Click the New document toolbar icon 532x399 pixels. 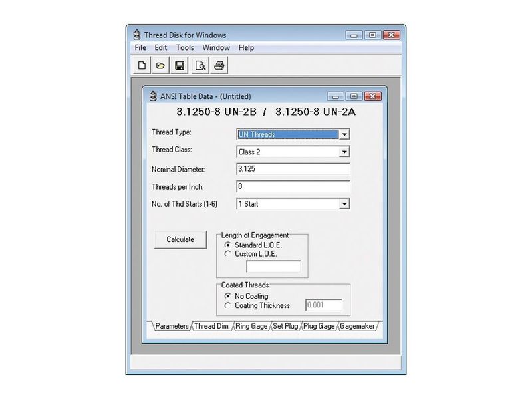142,65
